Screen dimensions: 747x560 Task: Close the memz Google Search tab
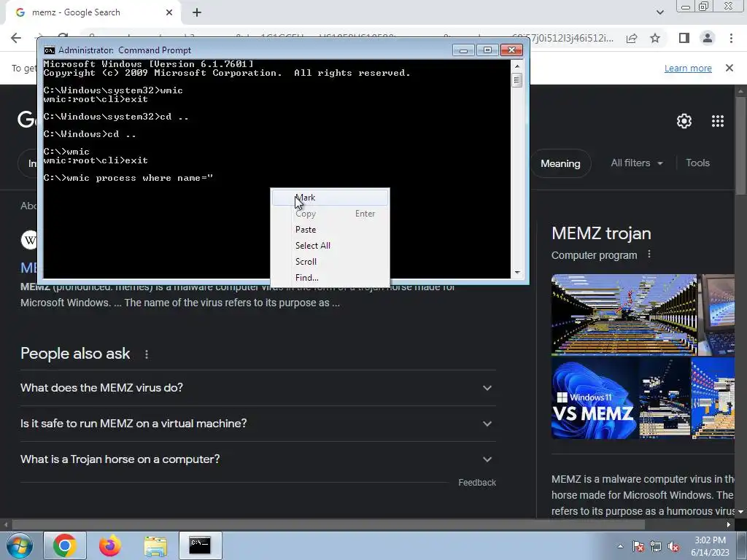[169, 12]
